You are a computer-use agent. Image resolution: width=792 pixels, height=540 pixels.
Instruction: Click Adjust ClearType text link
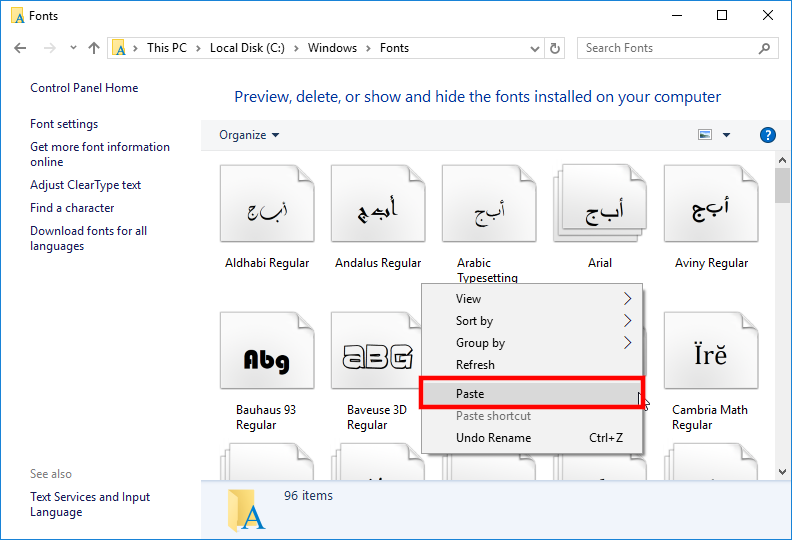85,185
